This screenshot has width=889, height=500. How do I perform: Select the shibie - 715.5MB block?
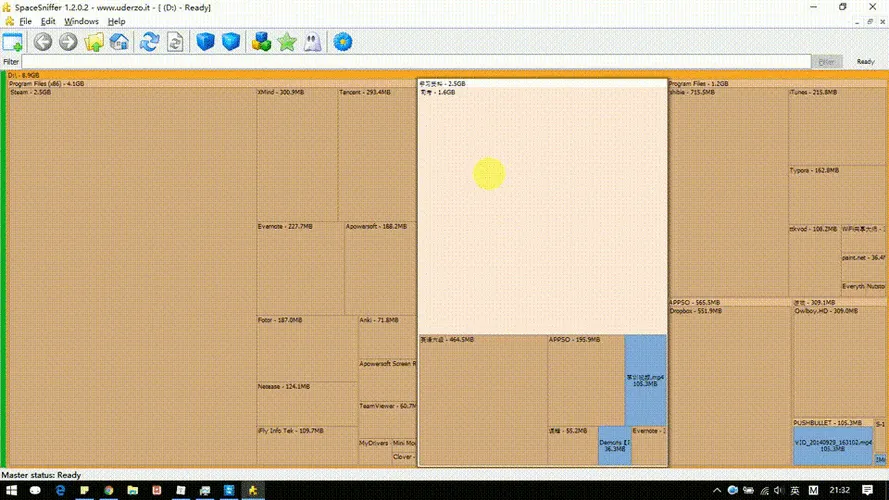(x=728, y=193)
